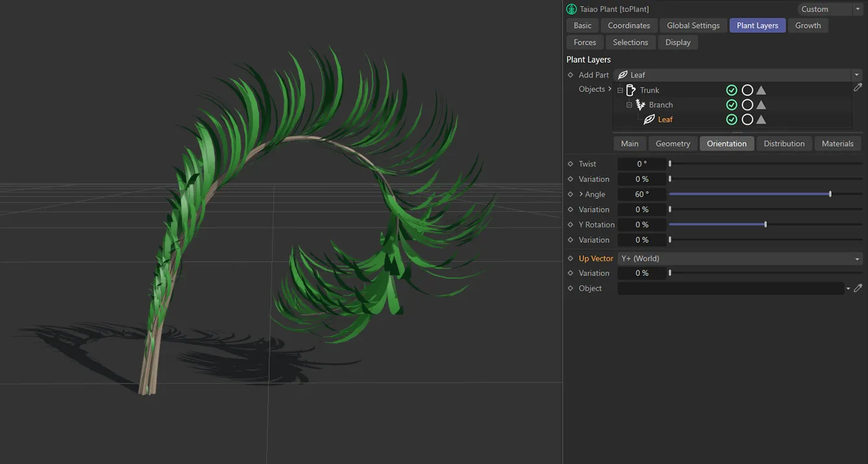Toggle the green checkmark on the Trunk layer
This screenshot has height=464, width=868.
point(732,89)
